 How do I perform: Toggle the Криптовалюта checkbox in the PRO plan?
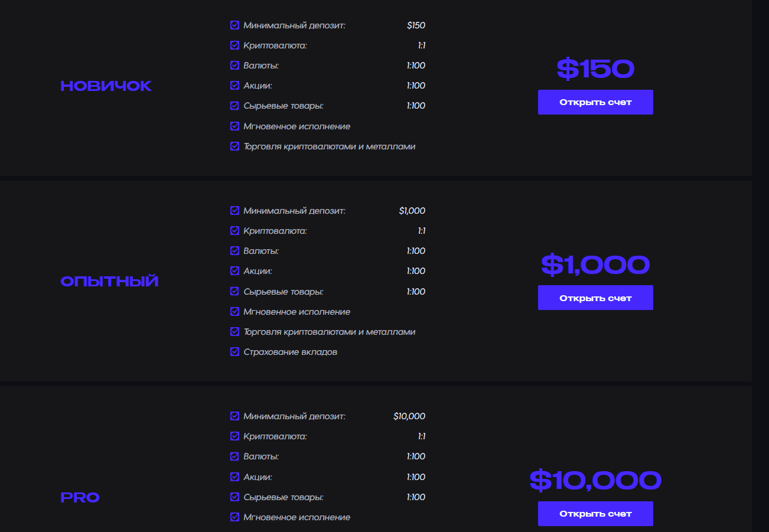point(234,436)
